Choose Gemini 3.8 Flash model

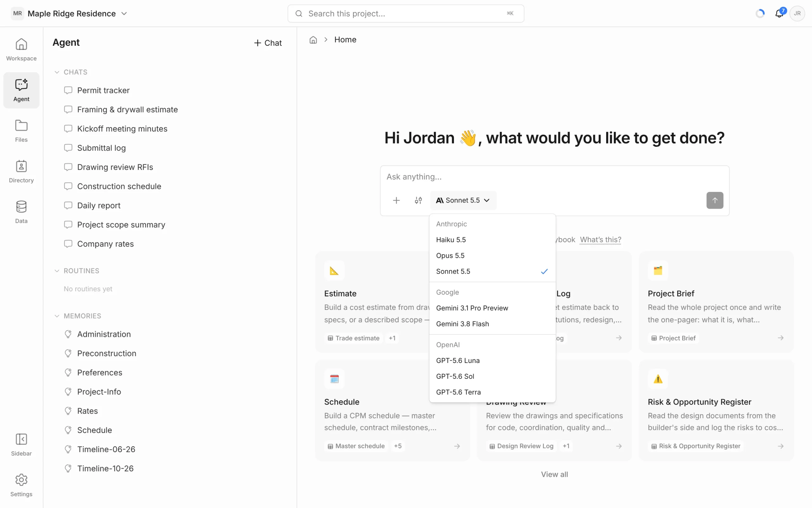pos(492,324)
